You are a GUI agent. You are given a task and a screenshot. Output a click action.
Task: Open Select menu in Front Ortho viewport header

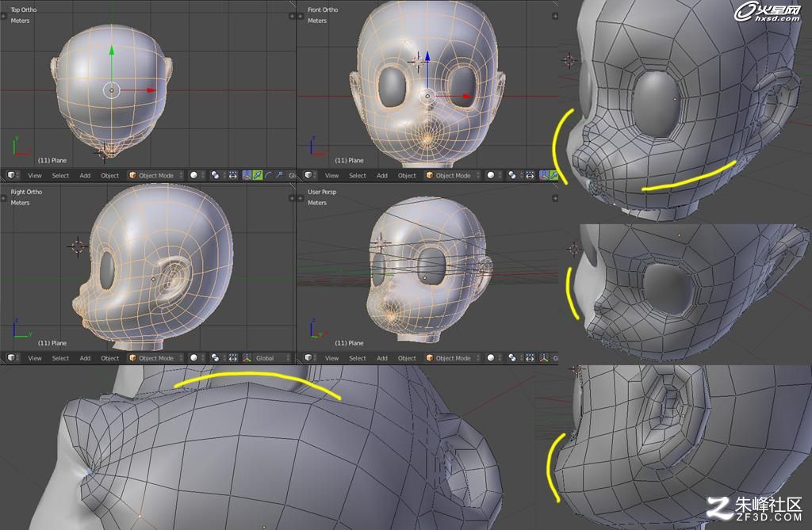pyautogui.click(x=358, y=175)
